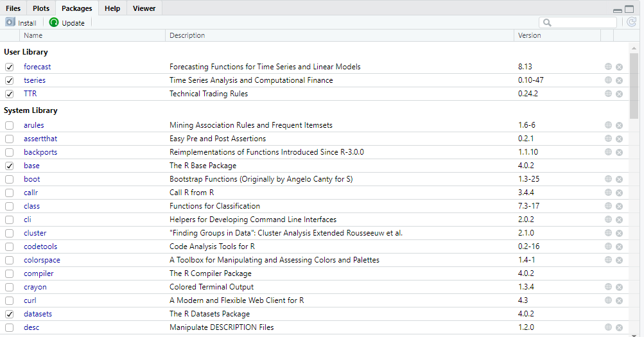Open web icon for tseries package
Image resolution: width=644 pixels, height=337 pixels.
coord(608,80)
